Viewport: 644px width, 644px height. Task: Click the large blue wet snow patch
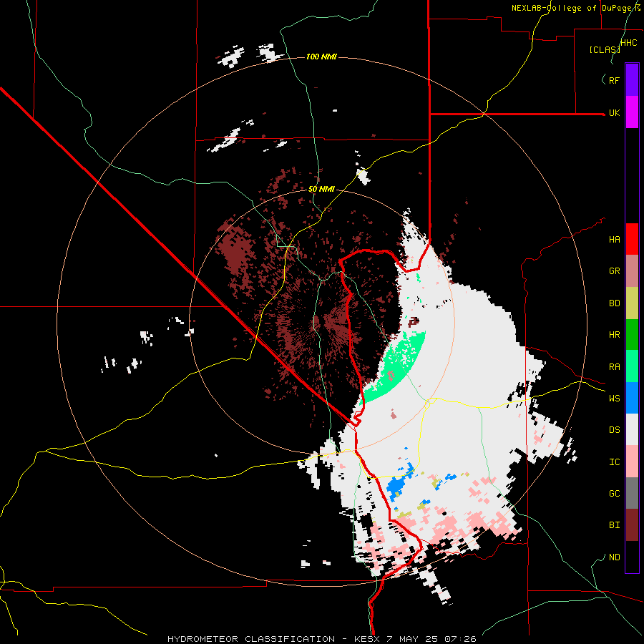[x=396, y=487]
